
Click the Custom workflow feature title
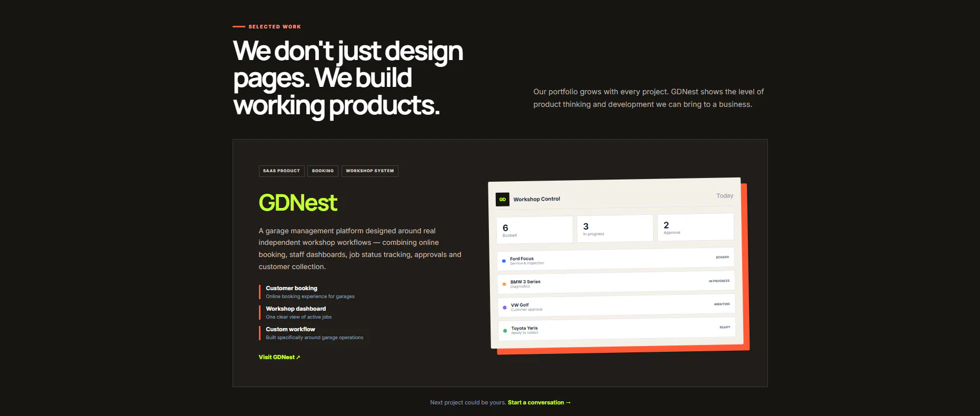(291, 329)
